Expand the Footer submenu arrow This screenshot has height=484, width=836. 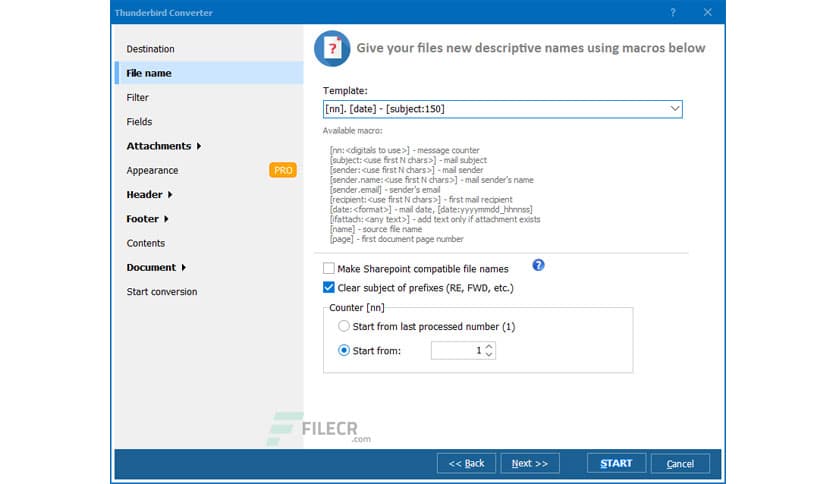(166, 219)
